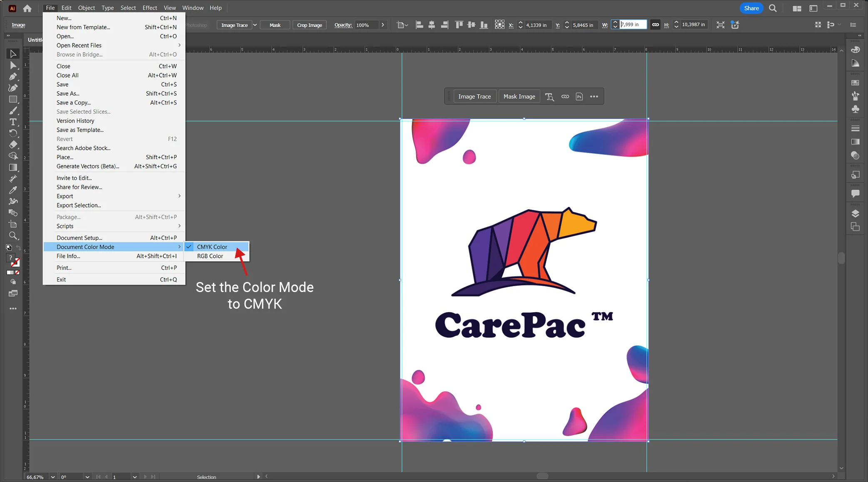Image resolution: width=868 pixels, height=482 pixels.
Task: Open the Swatches panel in the right sidebar
Action: (x=856, y=82)
